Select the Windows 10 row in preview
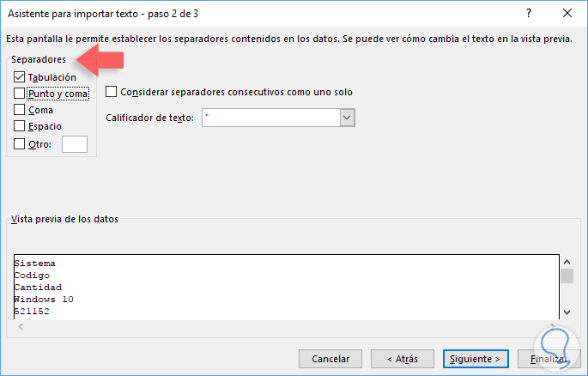 pyautogui.click(x=44, y=299)
